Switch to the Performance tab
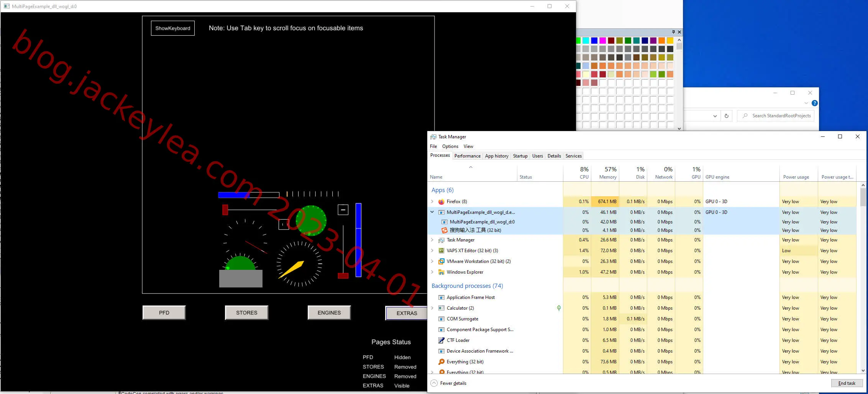The width and height of the screenshot is (868, 394). coord(467,156)
